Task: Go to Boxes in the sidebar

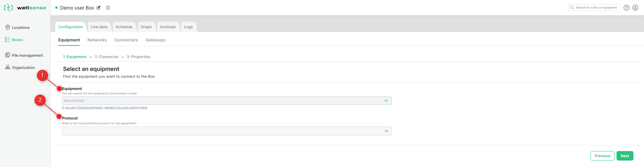Action: coord(14,40)
